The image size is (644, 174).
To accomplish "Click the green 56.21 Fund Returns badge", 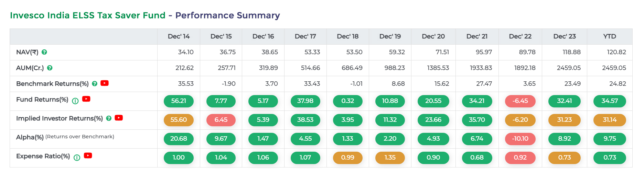I will (179, 101).
